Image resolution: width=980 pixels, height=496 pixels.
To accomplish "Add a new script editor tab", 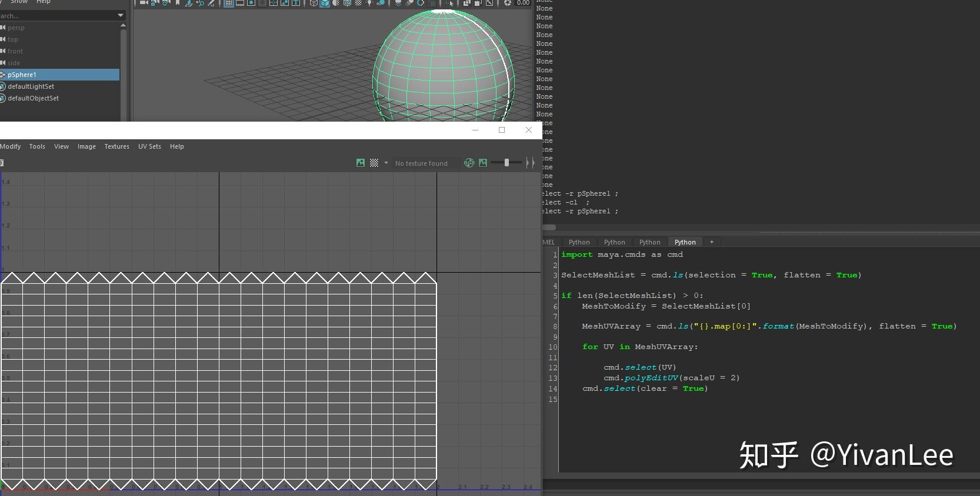I will [x=711, y=242].
